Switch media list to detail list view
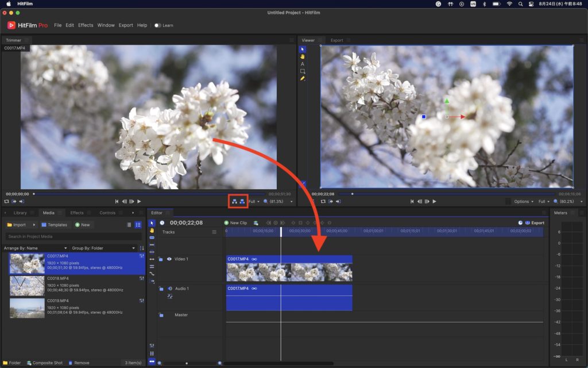 coord(138,225)
